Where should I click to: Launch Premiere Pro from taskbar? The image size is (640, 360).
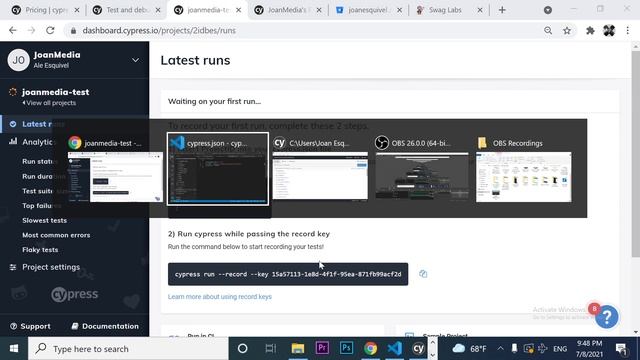pyautogui.click(x=322, y=348)
